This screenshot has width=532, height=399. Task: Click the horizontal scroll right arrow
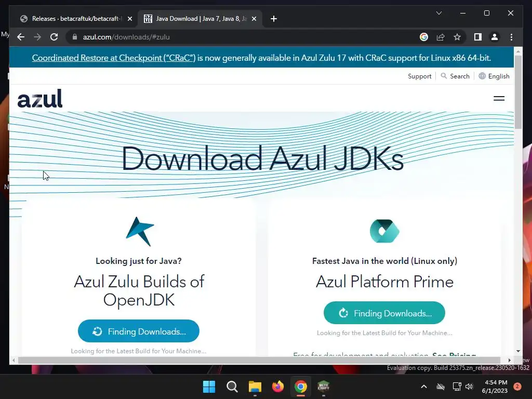(509, 361)
